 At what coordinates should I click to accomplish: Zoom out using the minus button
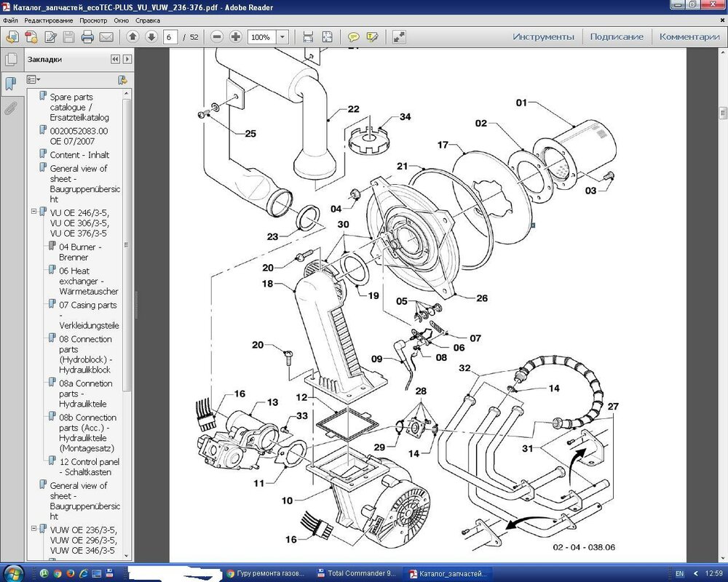(217, 36)
